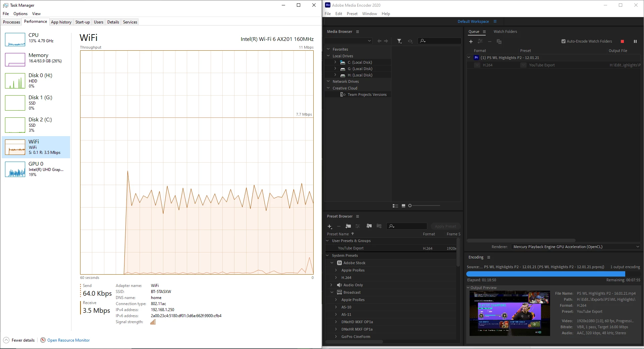Image resolution: width=644 pixels, height=349 pixels.
Task: Select the YouTube Export preset row
Action: pyautogui.click(x=391, y=248)
